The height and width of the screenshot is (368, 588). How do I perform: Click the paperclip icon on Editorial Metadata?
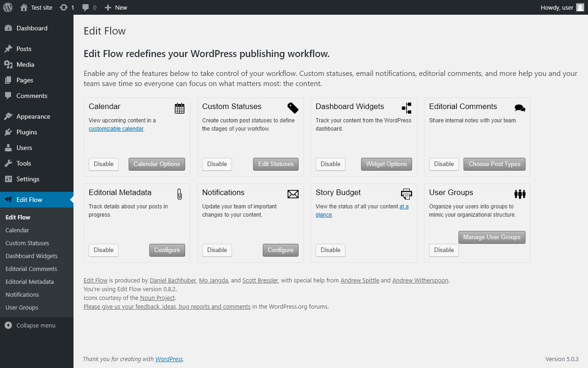(x=180, y=194)
